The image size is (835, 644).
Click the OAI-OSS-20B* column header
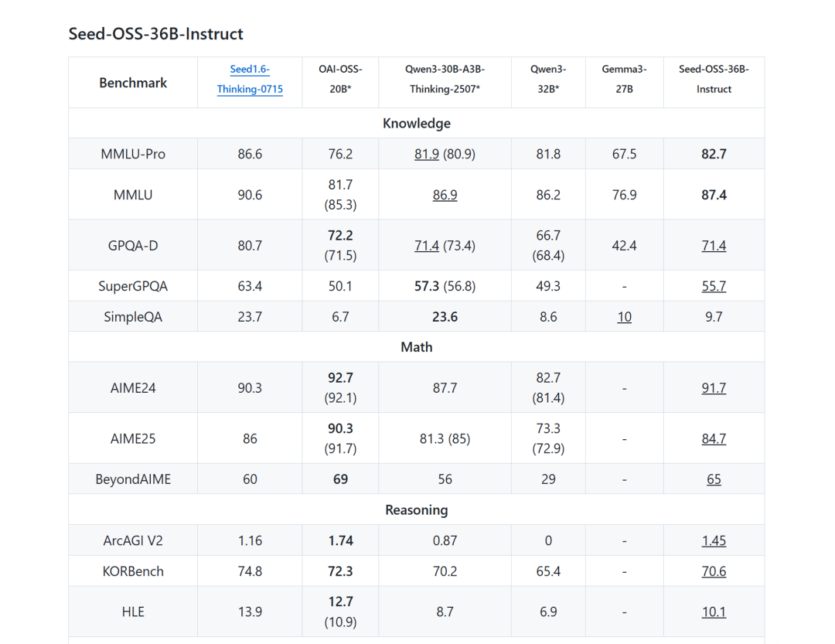coord(340,79)
